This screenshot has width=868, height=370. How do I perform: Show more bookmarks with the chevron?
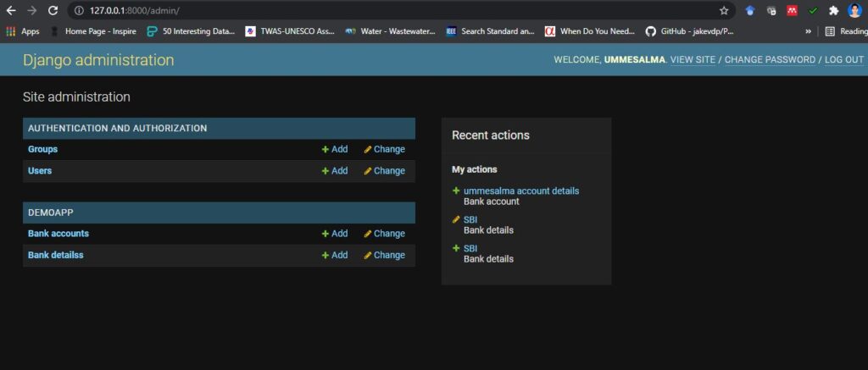(808, 31)
